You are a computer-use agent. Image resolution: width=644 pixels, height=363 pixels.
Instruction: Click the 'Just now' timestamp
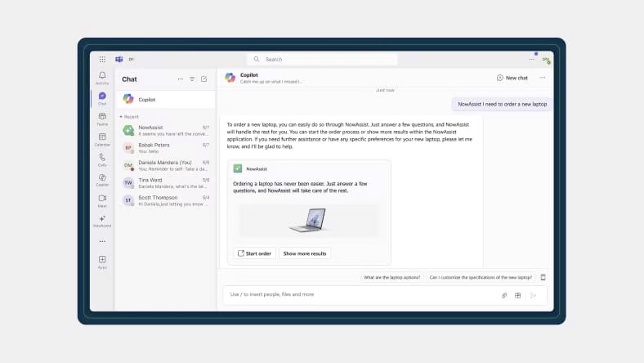385,90
